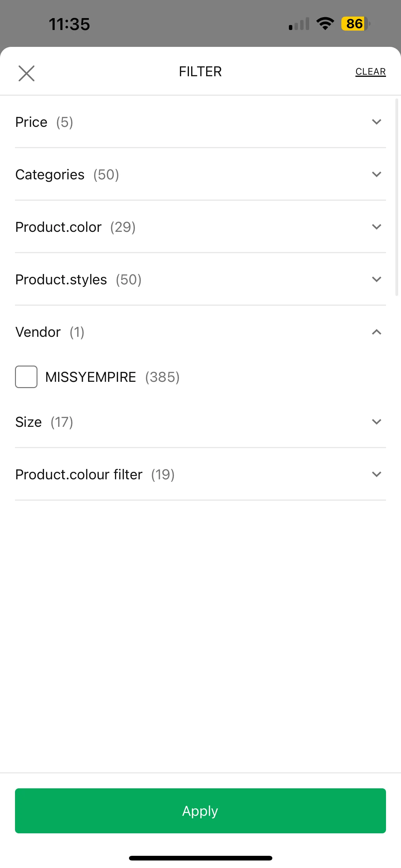Screen dimensions: 401x868
Task: Tap the cellular signal bars icon
Action: click(299, 24)
